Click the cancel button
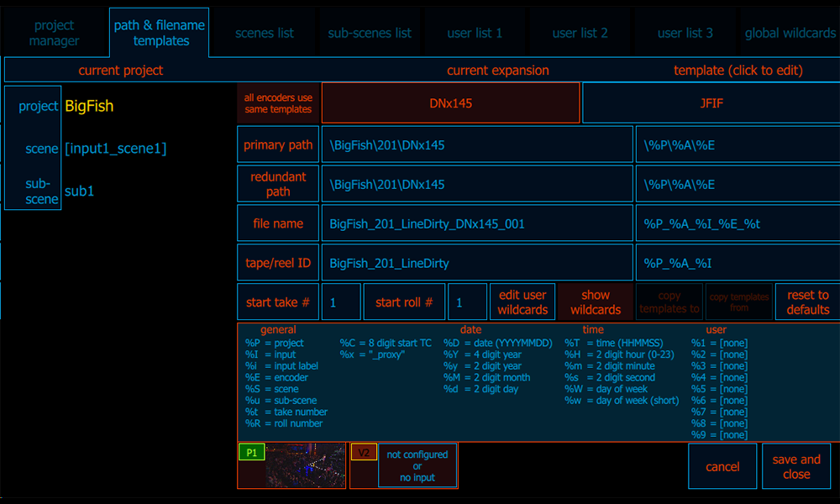Screen dimensions: 840x504 pyautogui.click(x=722, y=466)
